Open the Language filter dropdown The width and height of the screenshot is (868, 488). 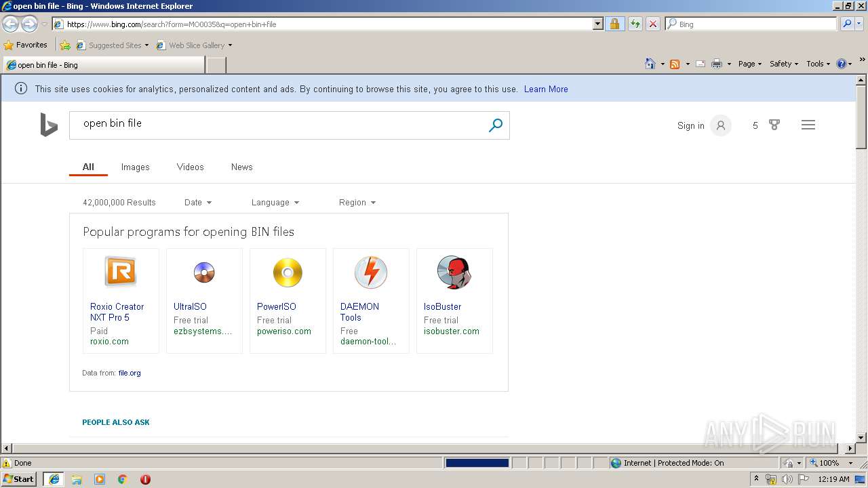(275, 202)
